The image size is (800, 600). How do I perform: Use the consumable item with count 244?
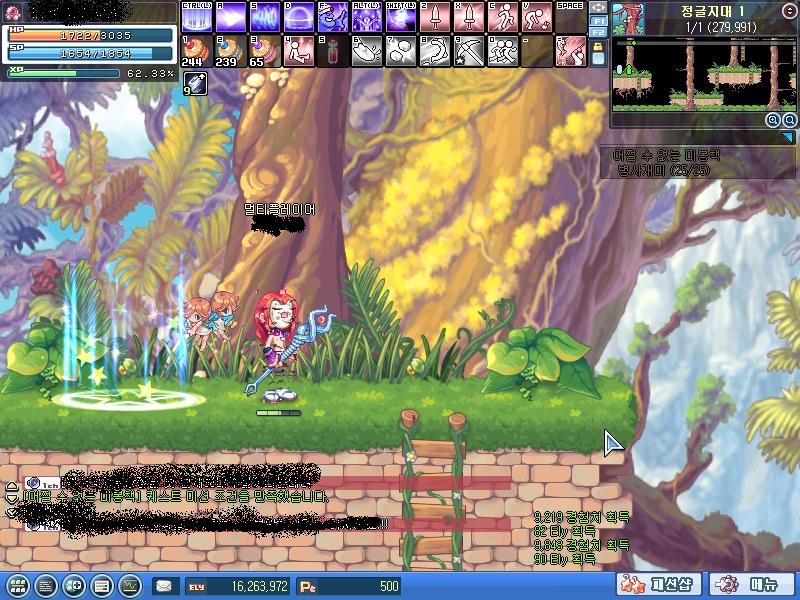pos(197,50)
